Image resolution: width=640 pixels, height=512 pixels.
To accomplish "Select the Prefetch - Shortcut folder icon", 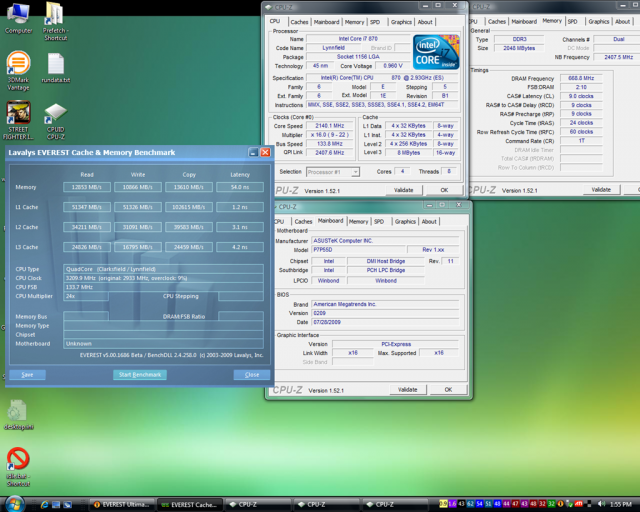I will (56, 21).
